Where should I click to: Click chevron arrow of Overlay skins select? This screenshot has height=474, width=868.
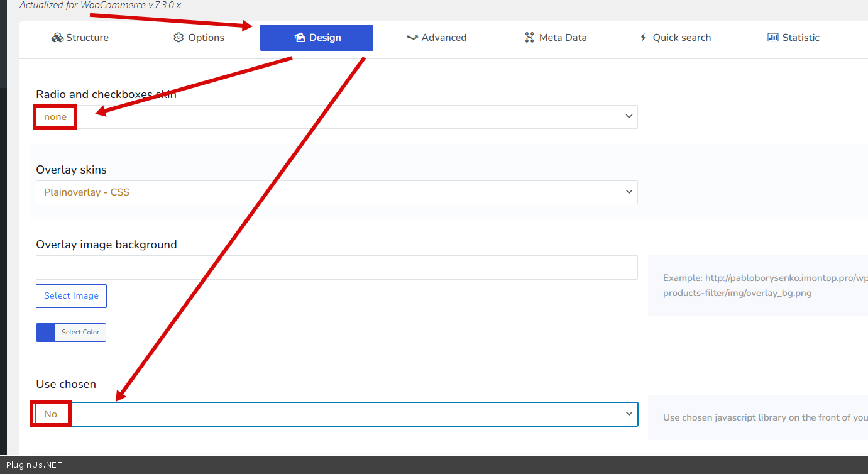click(629, 192)
